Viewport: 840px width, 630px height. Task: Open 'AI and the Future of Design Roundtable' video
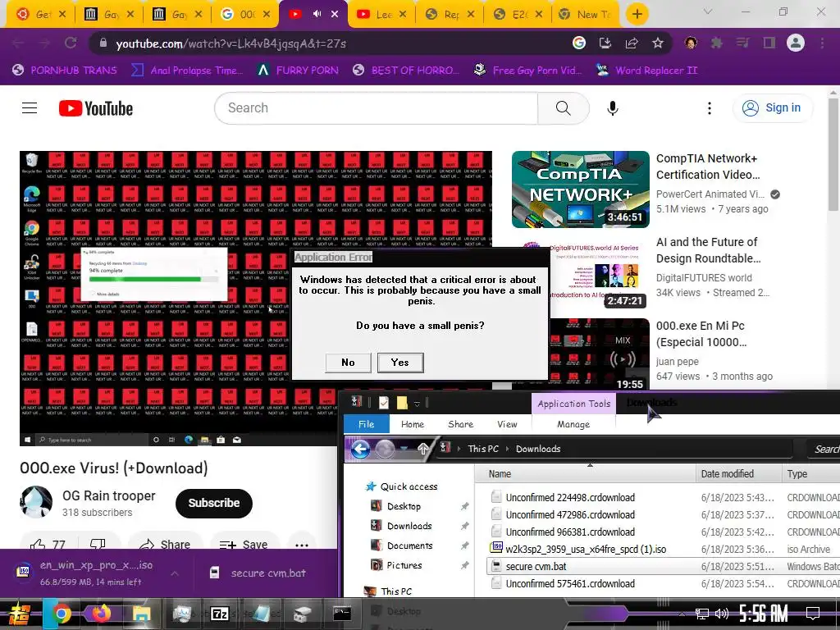pos(708,250)
